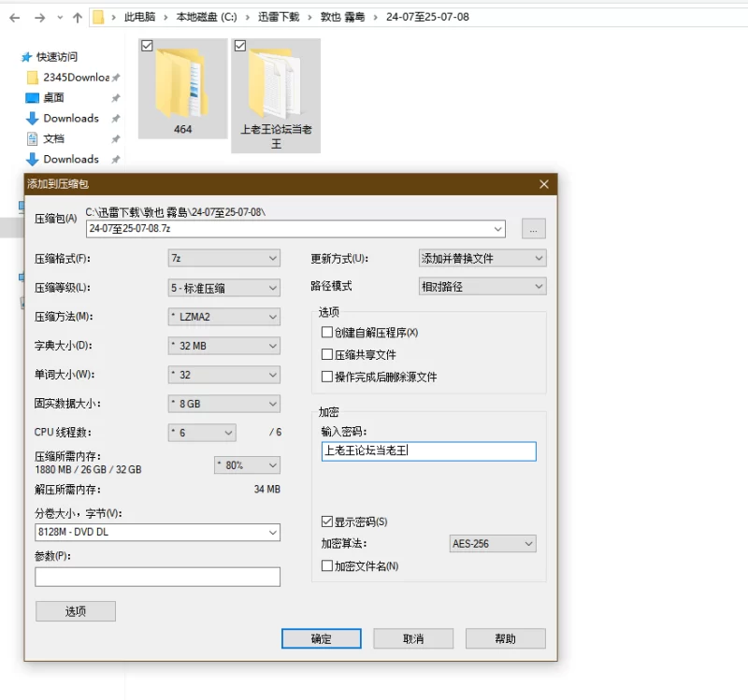Click the up-directory arrow icon
The height and width of the screenshot is (700, 748).
pyautogui.click(x=77, y=17)
